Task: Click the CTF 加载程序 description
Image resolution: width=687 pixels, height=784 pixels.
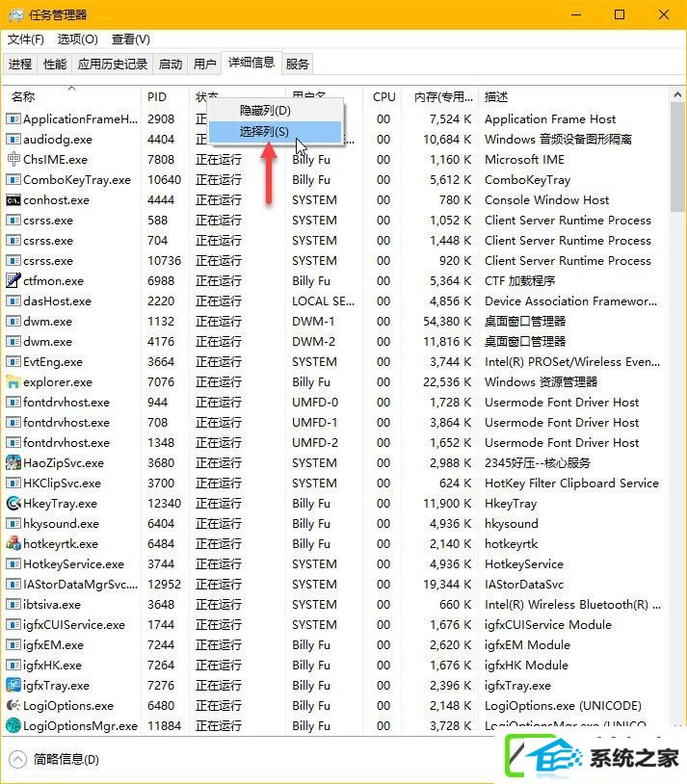Action: pos(520,280)
